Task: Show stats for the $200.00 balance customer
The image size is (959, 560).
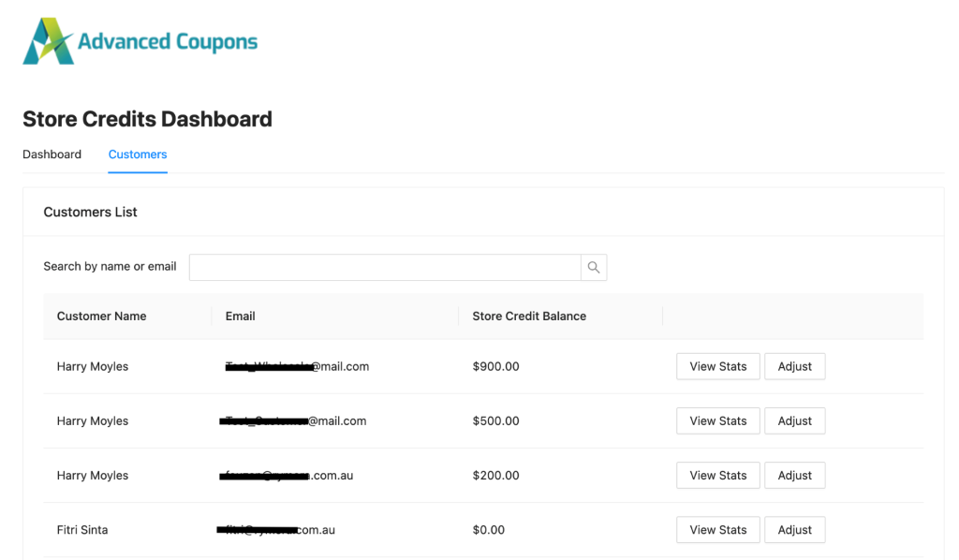Action: click(x=718, y=475)
